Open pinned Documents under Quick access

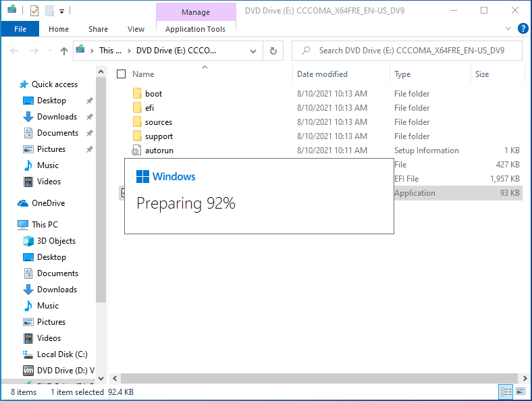(57, 133)
